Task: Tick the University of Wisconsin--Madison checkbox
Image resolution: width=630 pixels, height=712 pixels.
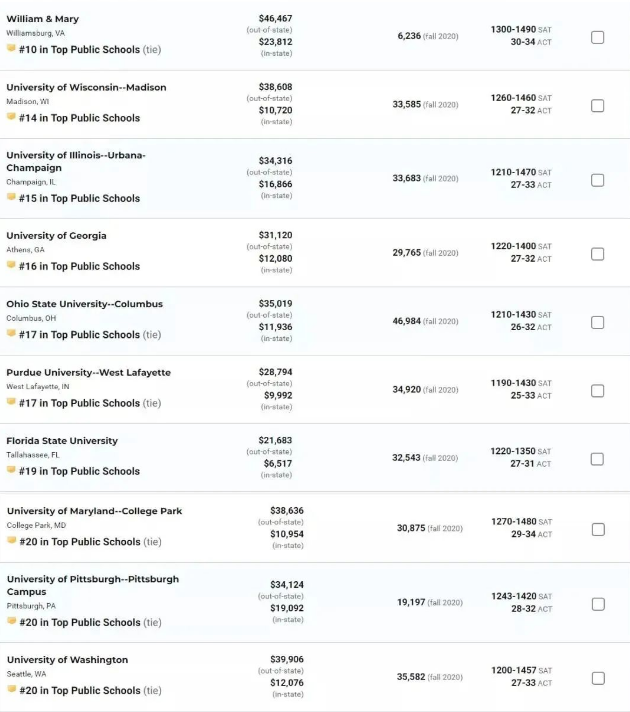Action: point(597,106)
